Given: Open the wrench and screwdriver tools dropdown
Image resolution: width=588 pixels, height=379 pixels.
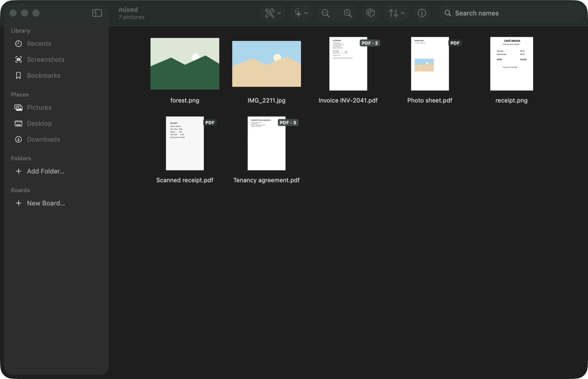Looking at the screenshot, I should (x=273, y=13).
